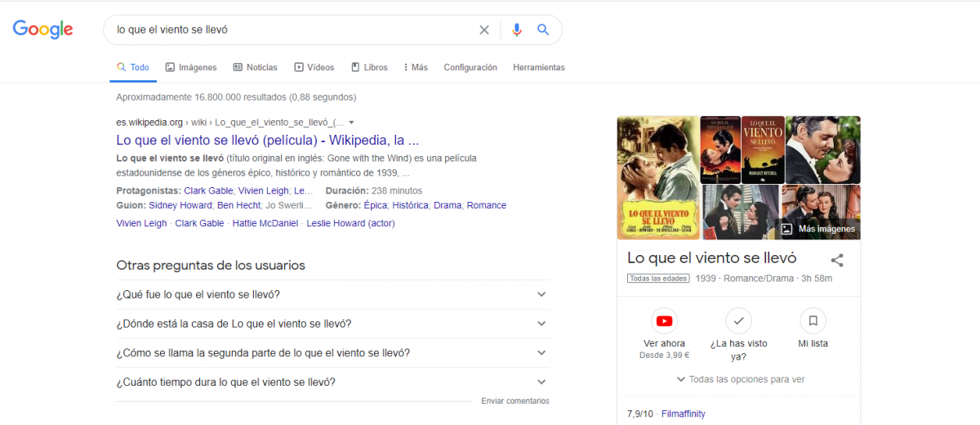Click the 'Lo que el viento se llevó' panel title
Viewport: 980px width, 425px height.
(711, 257)
